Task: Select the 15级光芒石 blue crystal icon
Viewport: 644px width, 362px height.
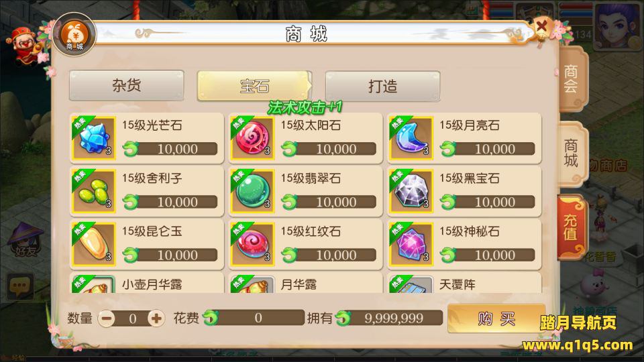Action: coord(94,138)
